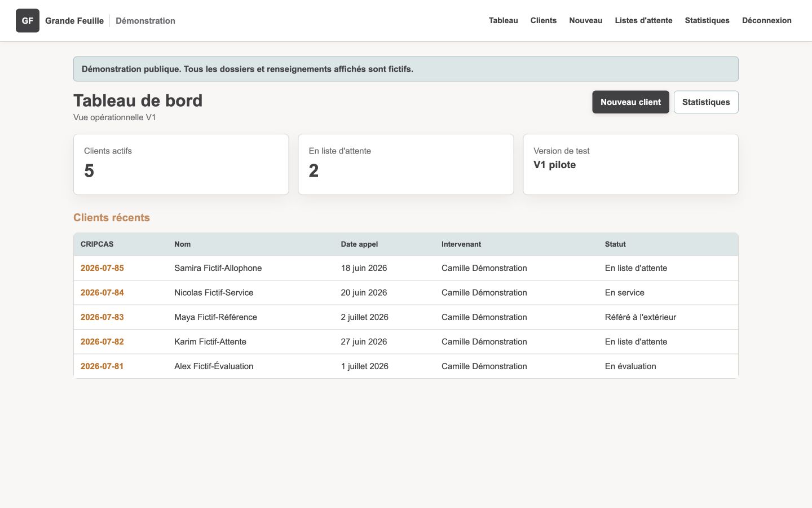The width and height of the screenshot is (812, 508).
Task: Click Samira's En liste d'attente status
Action: pyautogui.click(x=636, y=268)
